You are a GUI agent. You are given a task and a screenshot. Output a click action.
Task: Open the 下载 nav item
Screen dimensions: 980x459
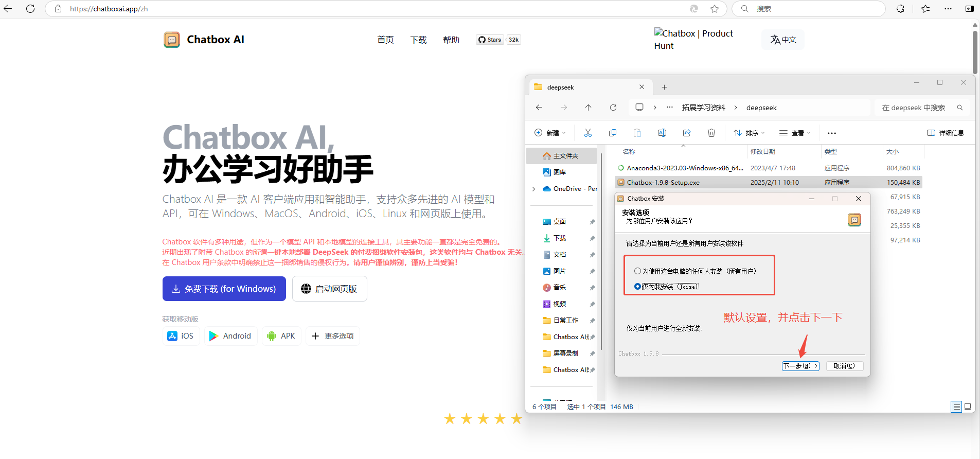(x=418, y=40)
